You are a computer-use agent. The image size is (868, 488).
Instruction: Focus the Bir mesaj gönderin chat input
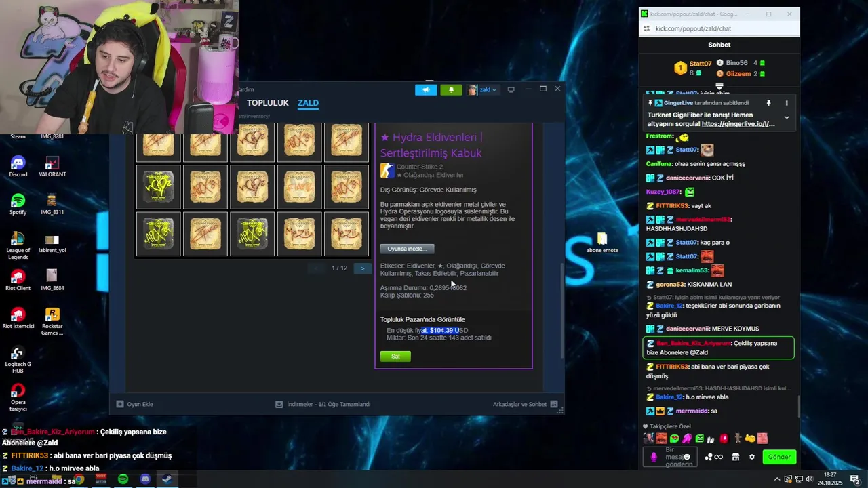click(x=671, y=457)
